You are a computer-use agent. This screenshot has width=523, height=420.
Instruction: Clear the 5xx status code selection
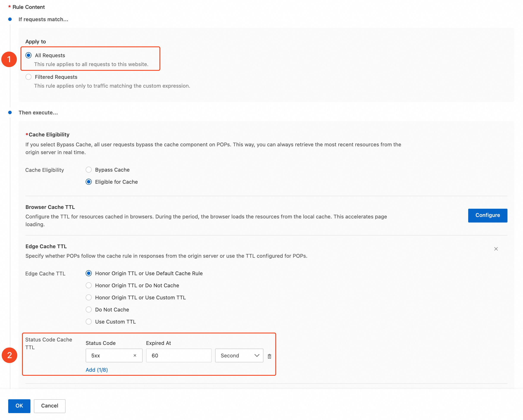click(x=135, y=355)
